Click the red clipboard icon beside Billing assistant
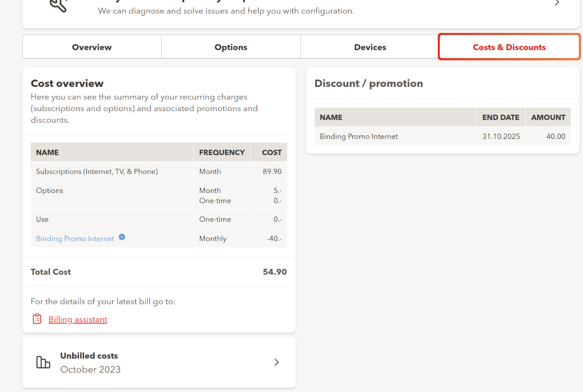The height and width of the screenshot is (392, 583). click(x=37, y=319)
